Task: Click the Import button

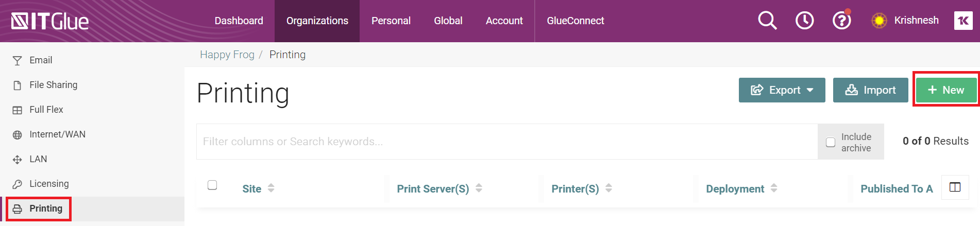Action: (870, 90)
